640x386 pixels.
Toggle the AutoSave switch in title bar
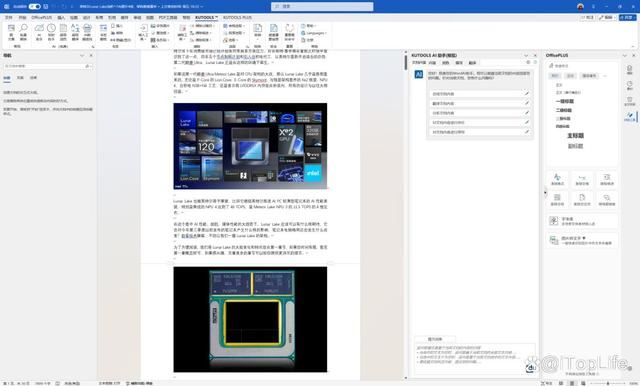(35, 7)
